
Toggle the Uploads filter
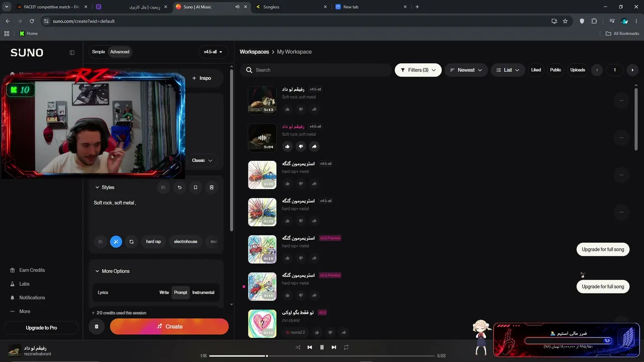pos(578,70)
